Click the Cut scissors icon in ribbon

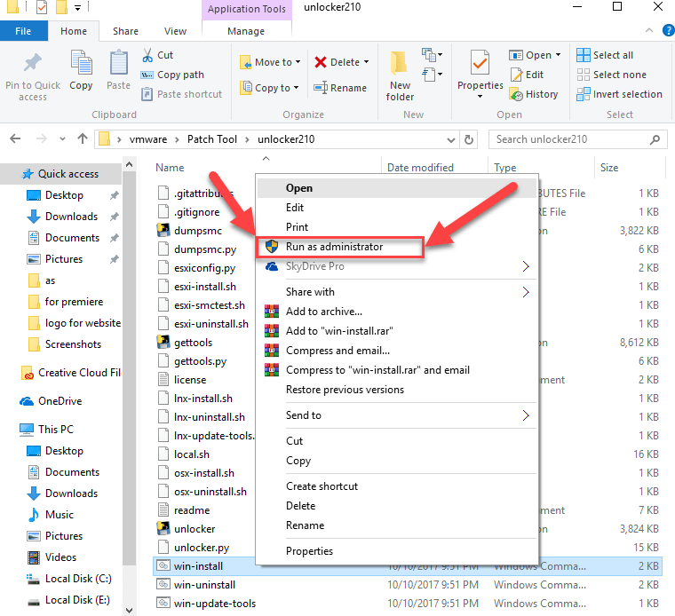click(x=147, y=55)
